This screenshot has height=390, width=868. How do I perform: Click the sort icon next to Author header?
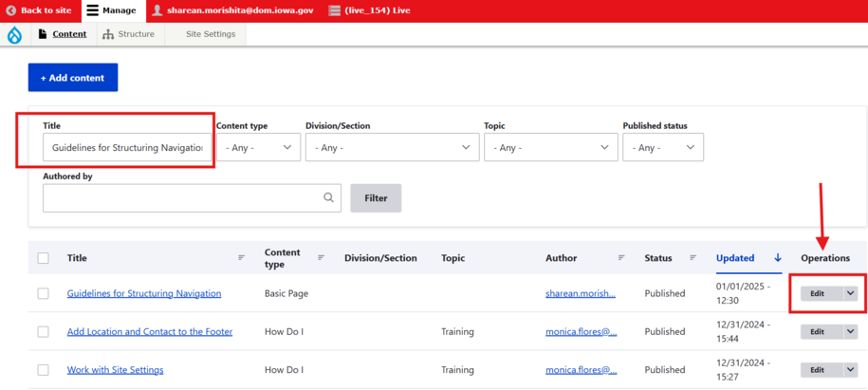(x=621, y=257)
